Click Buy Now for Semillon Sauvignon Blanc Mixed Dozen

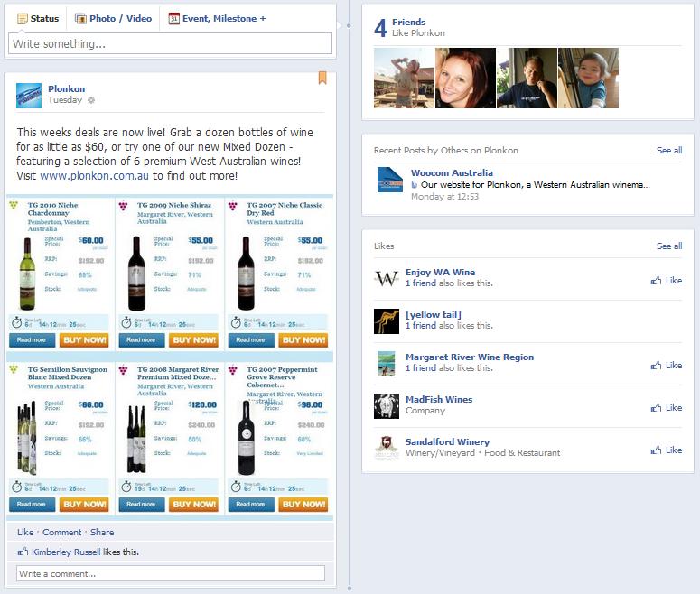point(84,505)
